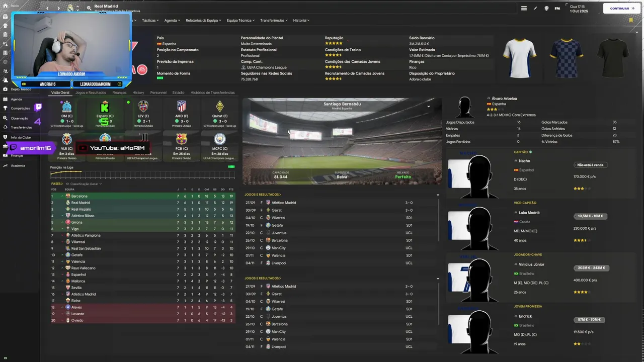Switch to the Visão Geral tab
This screenshot has width=644, height=362.
[x=60, y=93]
